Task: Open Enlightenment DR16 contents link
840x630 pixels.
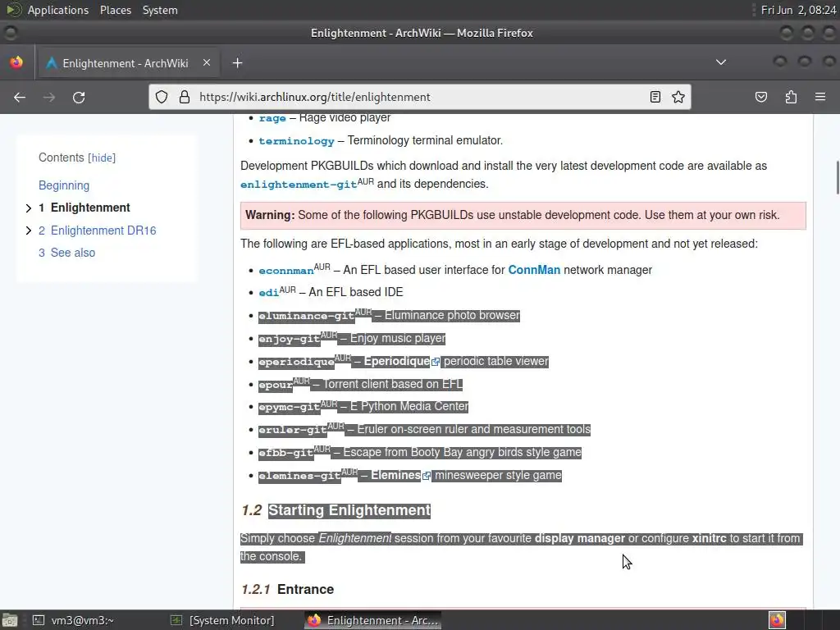Action: (x=103, y=231)
